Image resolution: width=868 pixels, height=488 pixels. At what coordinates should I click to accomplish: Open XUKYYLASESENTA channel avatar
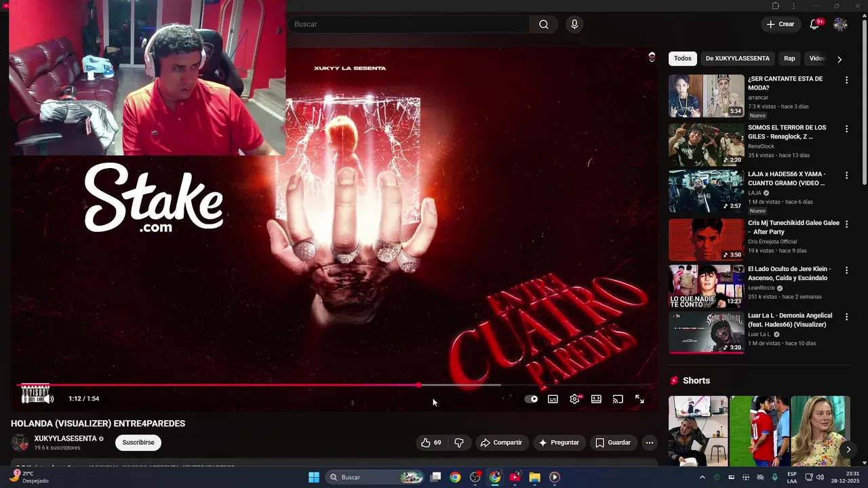[20, 443]
